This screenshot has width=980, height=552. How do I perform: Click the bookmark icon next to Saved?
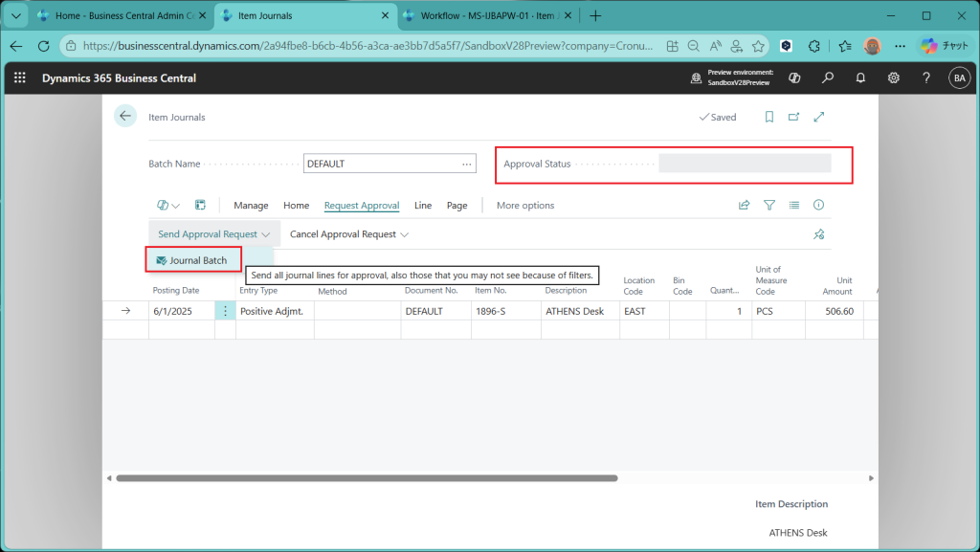768,117
